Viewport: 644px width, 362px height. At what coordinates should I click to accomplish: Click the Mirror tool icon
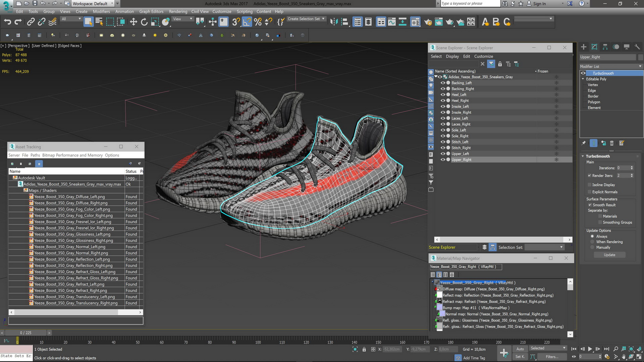tap(334, 22)
